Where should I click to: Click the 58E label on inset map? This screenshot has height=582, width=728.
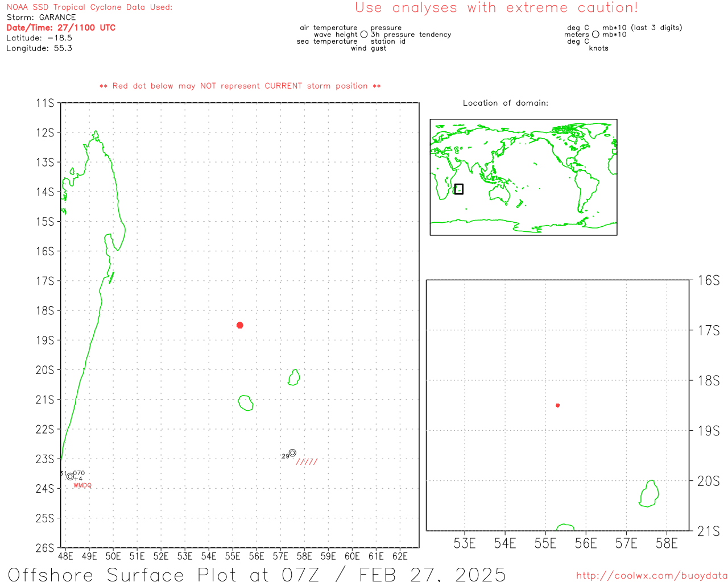click(667, 543)
